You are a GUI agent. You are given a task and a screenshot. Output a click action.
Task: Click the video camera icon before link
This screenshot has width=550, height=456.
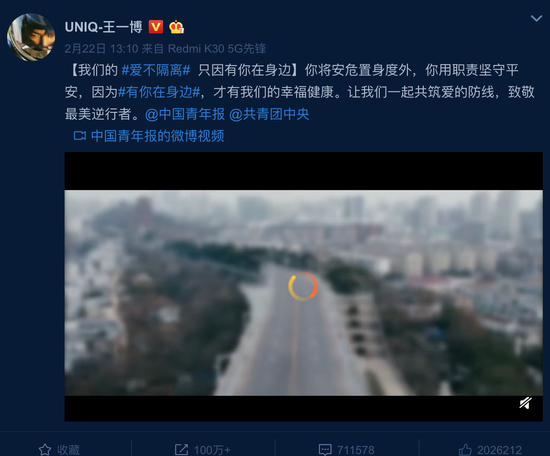[x=80, y=136]
